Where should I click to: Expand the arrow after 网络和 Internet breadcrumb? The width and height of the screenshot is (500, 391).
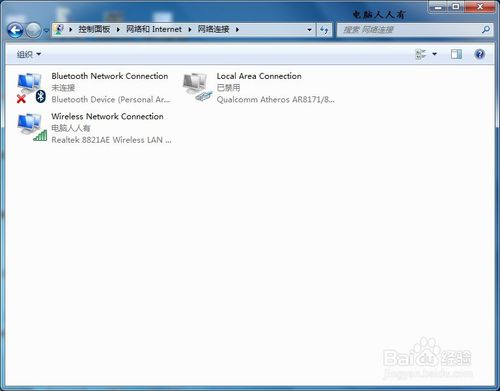point(190,29)
